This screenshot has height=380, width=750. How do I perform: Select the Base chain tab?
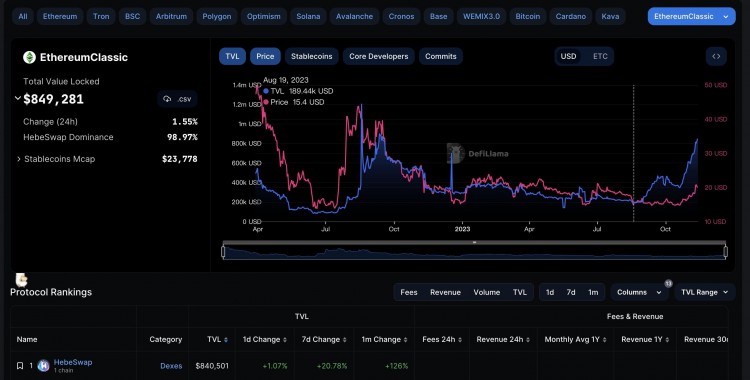pos(439,16)
